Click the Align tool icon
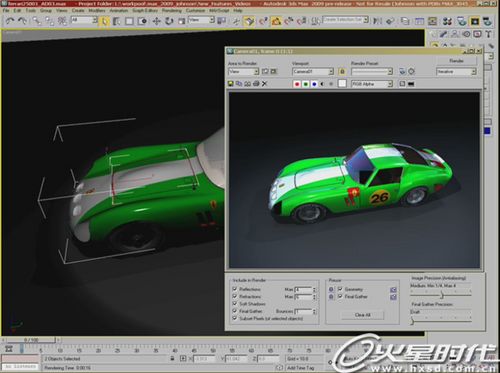 pos(390,21)
